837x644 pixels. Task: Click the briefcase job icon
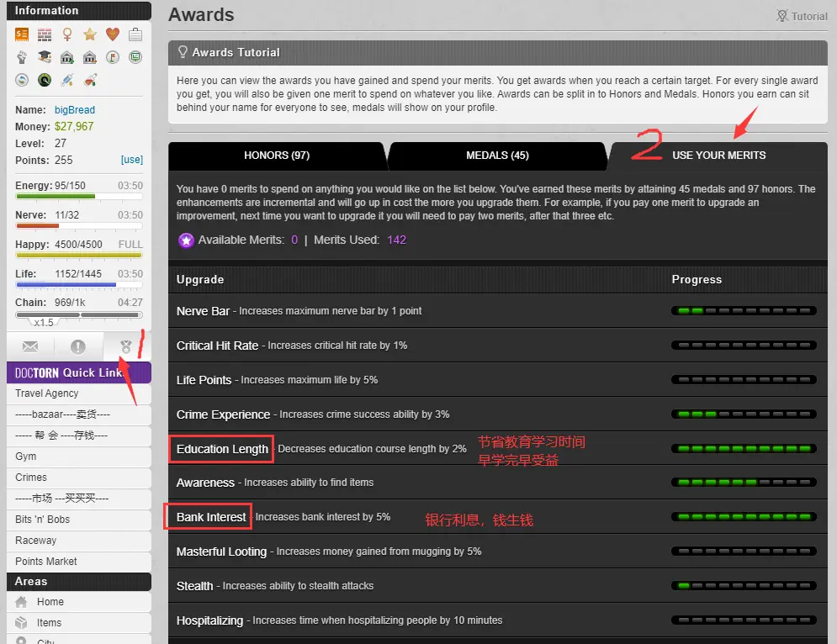coord(135,34)
